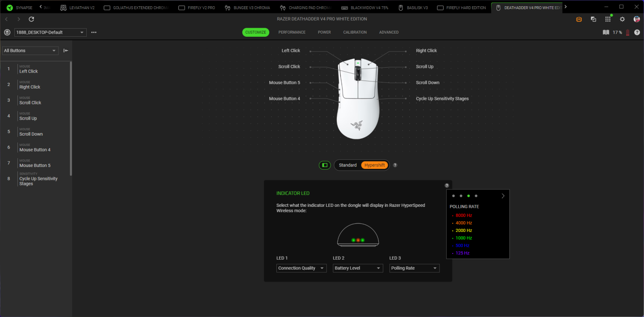Viewport: 644px width, 317px height.
Task: Click the orange update notification icon
Action: [579, 19]
